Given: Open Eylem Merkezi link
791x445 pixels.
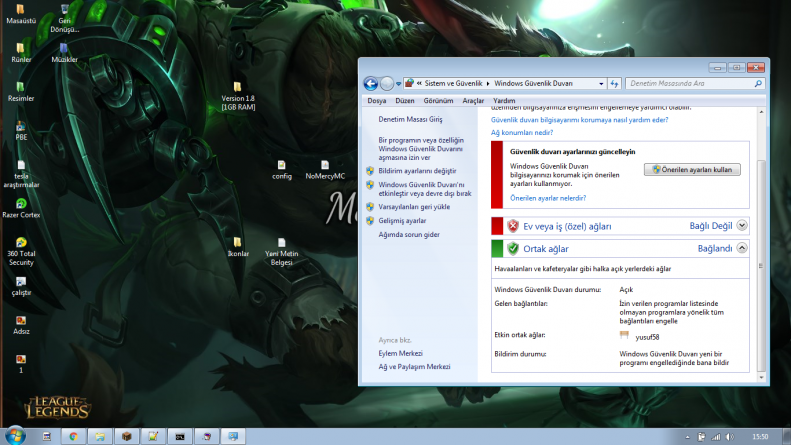Looking at the screenshot, I should [x=401, y=353].
